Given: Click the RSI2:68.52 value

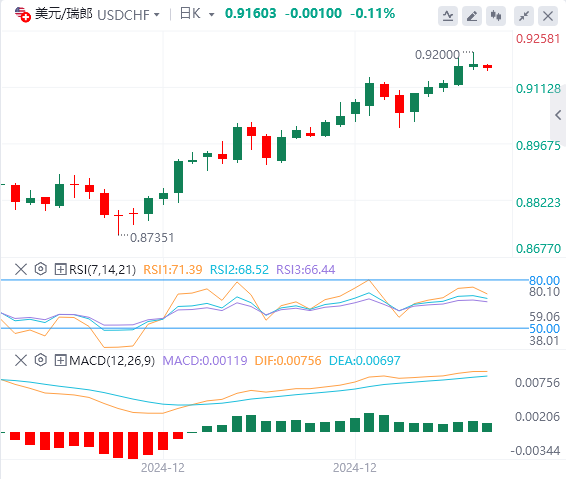Looking at the screenshot, I should pyautogui.click(x=239, y=270).
